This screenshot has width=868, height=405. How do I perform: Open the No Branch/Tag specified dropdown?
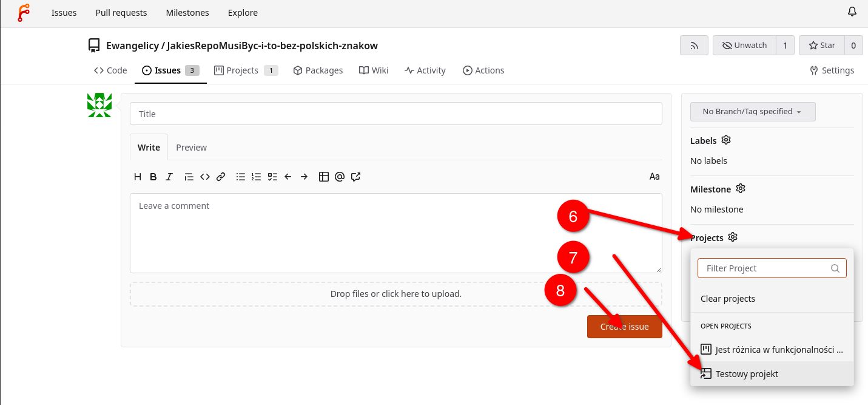pos(752,112)
